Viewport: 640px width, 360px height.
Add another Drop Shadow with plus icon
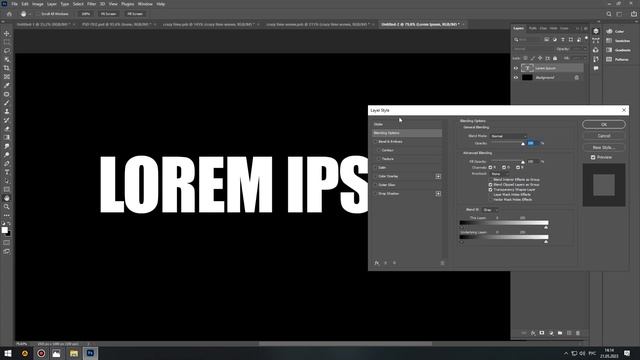438,193
